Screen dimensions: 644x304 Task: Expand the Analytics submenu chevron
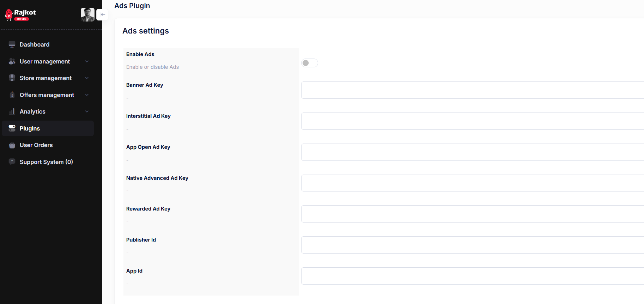[x=87, y=111]
